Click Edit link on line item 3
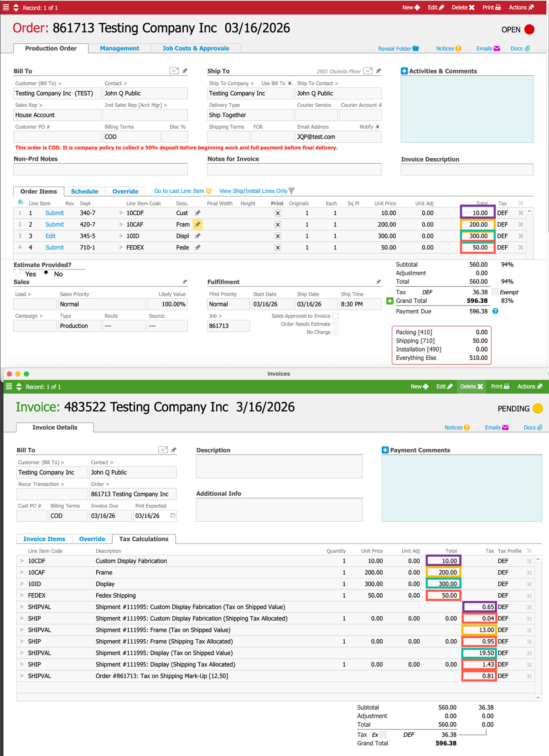Viewport: 549px width, 756px height. [51, 236]
